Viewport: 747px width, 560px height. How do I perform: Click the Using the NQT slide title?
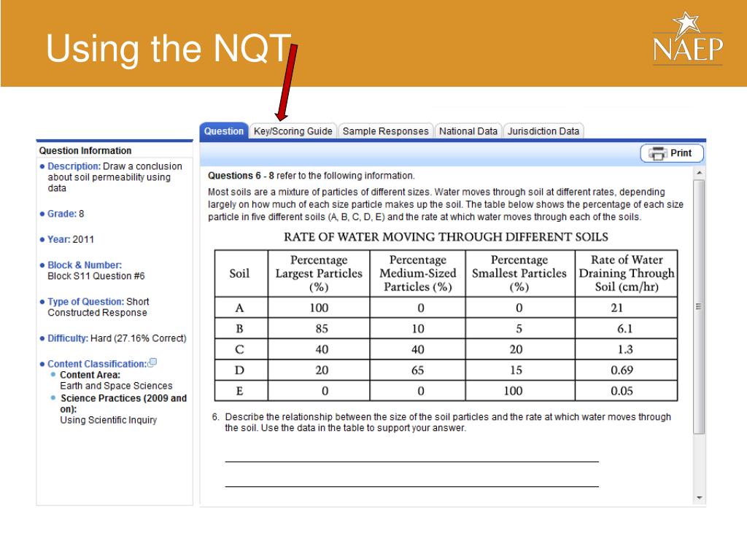[x=169, y=49]
